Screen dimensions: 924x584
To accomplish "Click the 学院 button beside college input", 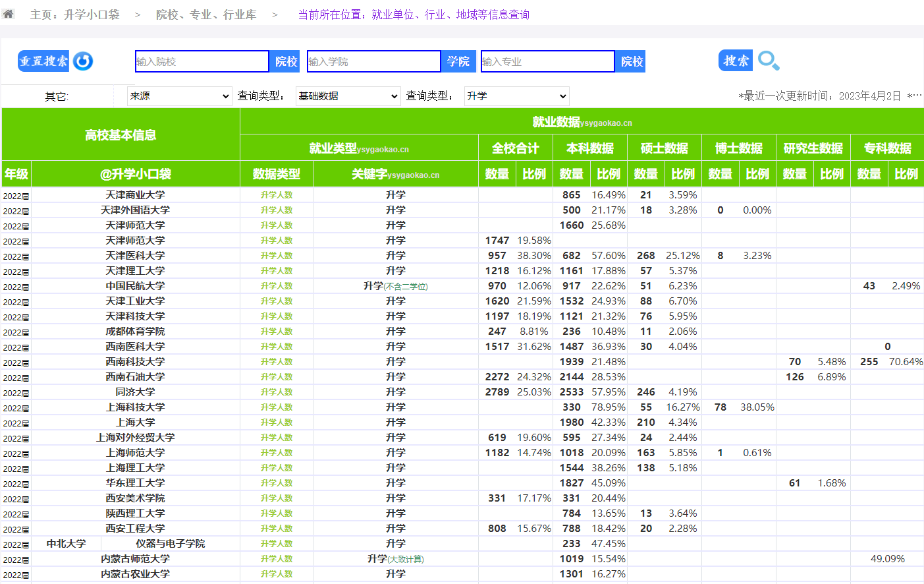I will 458,61.
